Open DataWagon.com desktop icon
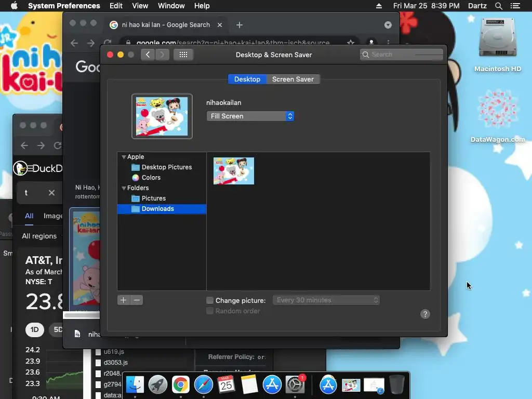The image size is (532, 399). pyautogui.click(x=498, y=115)
